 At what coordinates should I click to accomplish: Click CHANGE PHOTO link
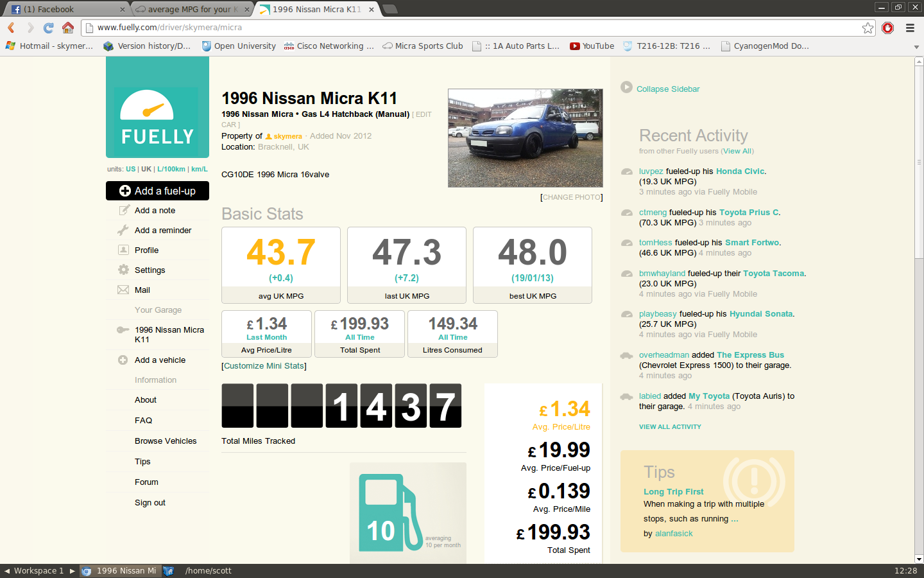pyautogui.click(x=572, y=197)
